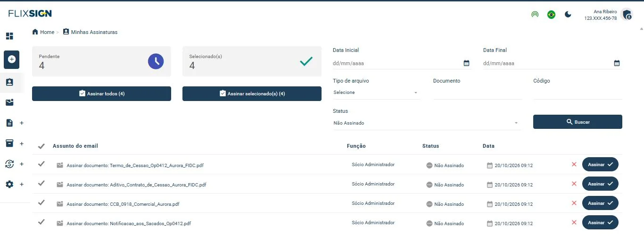Click Assinar todos (4) button
This screenshot has height=236, width=644.
tap(101, 93)
